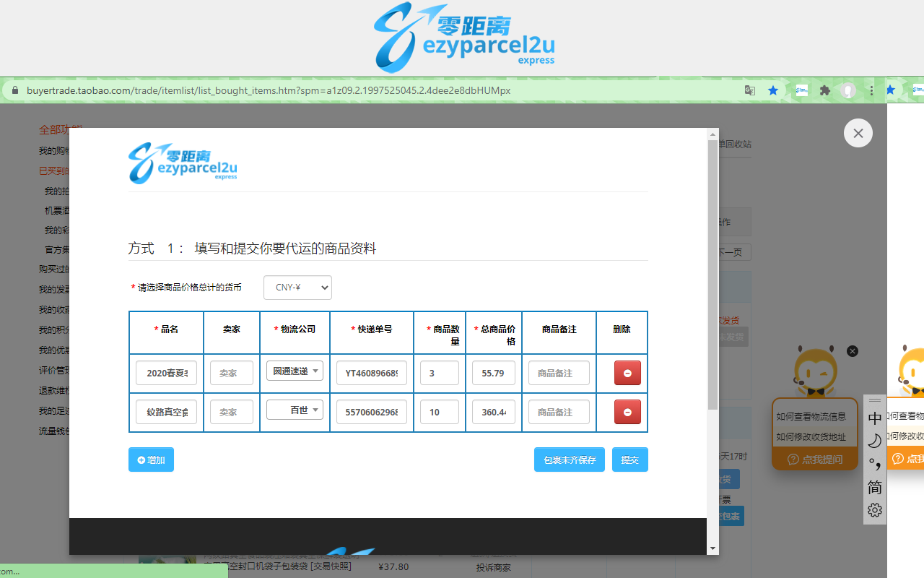Open the 圆通速递 logistics company dropdown
The image size is (924, 578).
[295, 371]
